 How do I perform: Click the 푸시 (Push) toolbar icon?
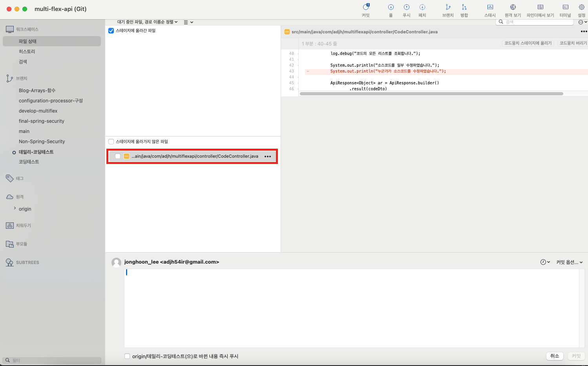(407, 7)
